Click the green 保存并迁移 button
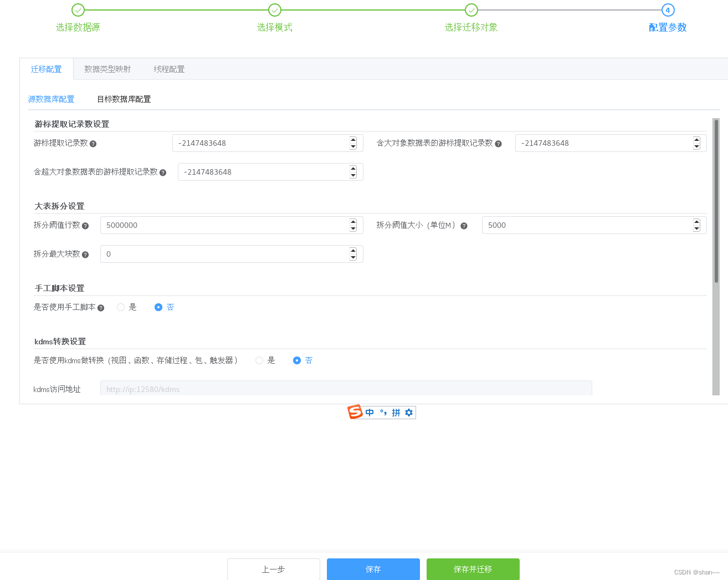Viewport: 728px width, 580px height. click(473, 569)
